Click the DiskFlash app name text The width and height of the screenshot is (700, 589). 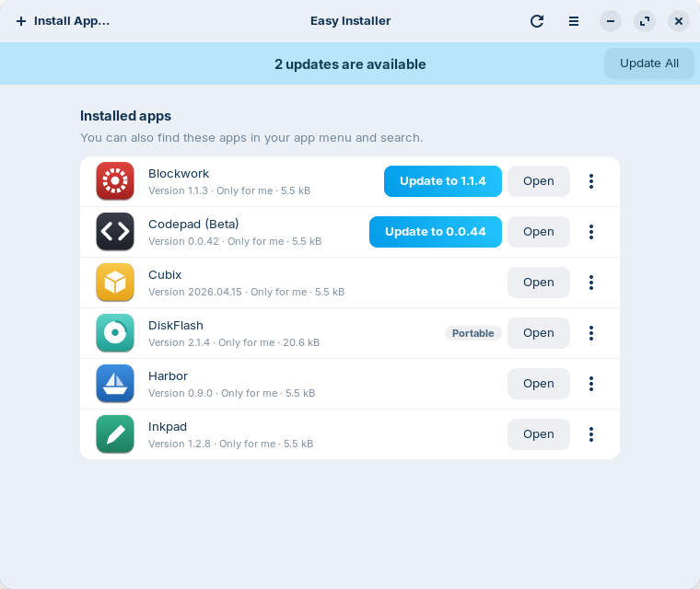coord(175,325)
